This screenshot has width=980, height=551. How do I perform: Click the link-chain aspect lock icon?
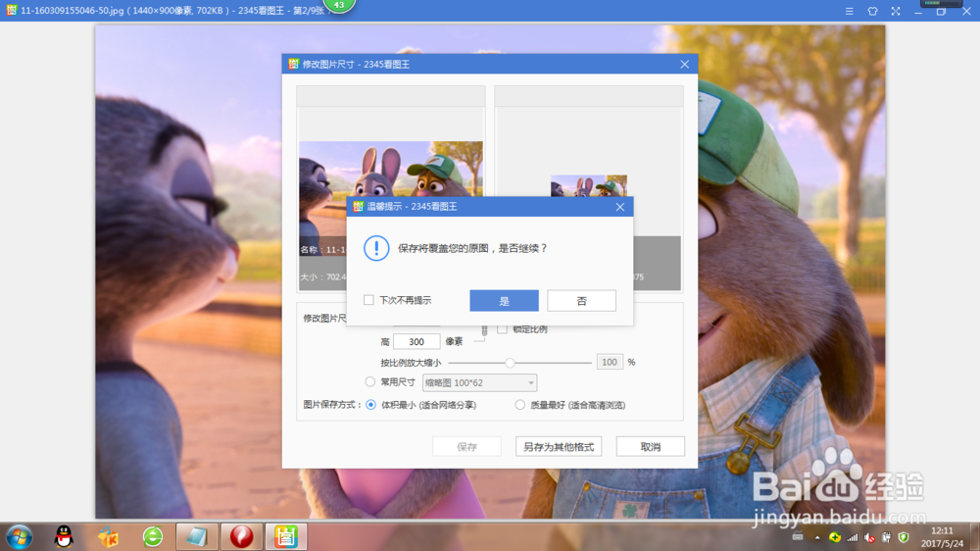(x=484, y=330)
